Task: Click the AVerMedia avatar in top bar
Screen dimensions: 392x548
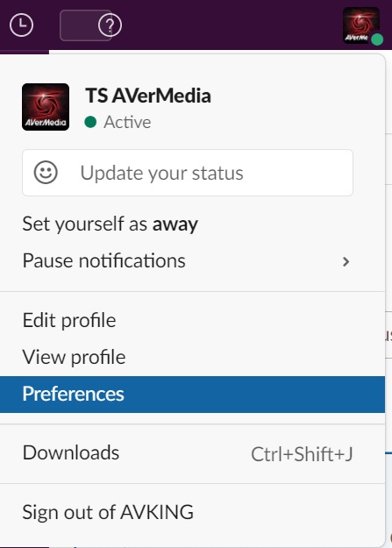Action: coord(361,25)
